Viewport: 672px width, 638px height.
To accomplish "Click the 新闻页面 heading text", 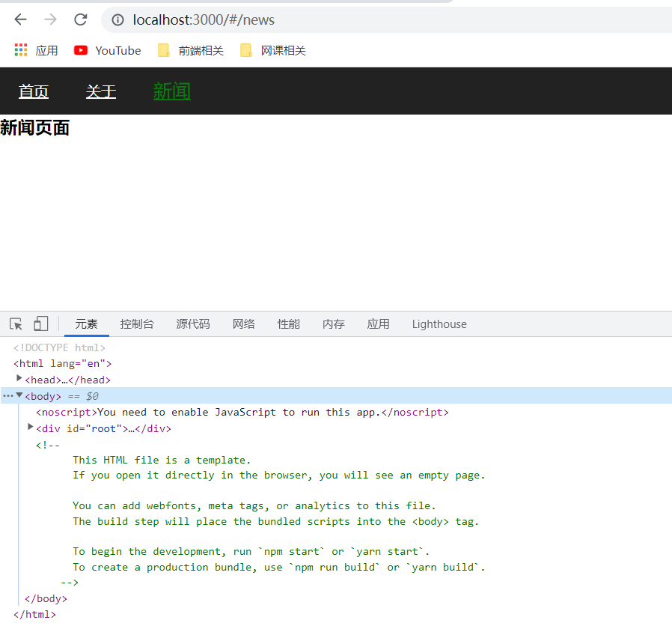I will 34,128.
